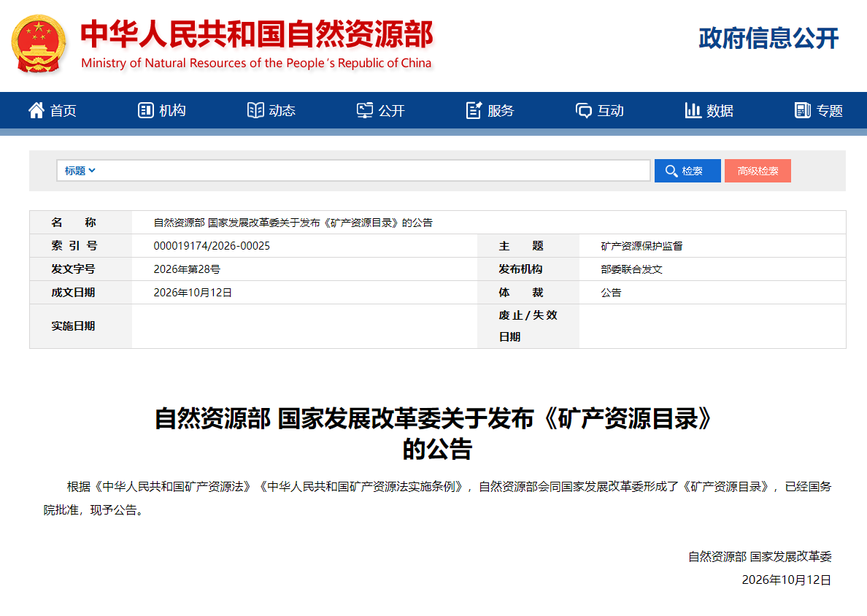Click the edit document icon beside 服务

tap(474, 111)
